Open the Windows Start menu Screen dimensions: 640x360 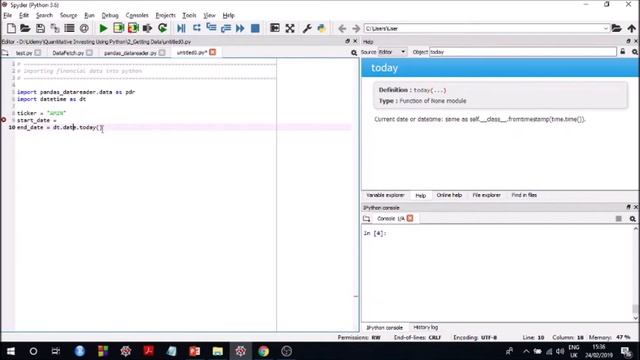pos(11,351)
